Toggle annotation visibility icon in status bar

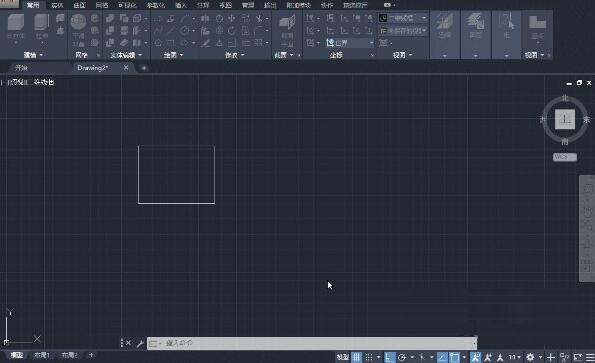click(x=475, y=357)
